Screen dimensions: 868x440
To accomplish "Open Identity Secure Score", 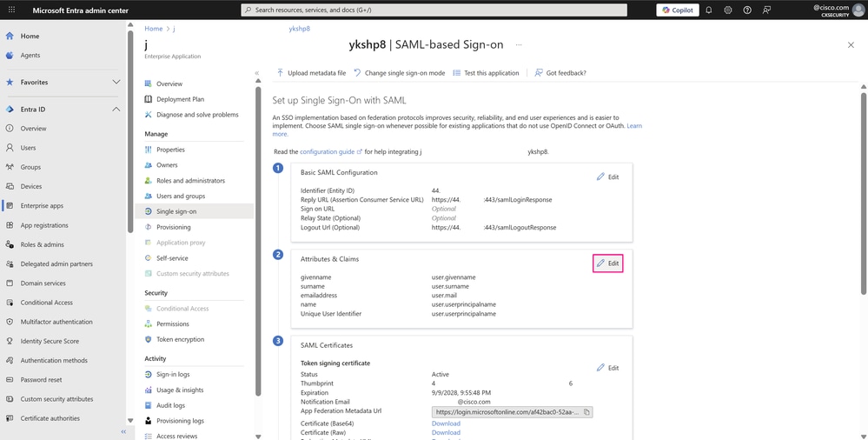I will coord(50,342).
